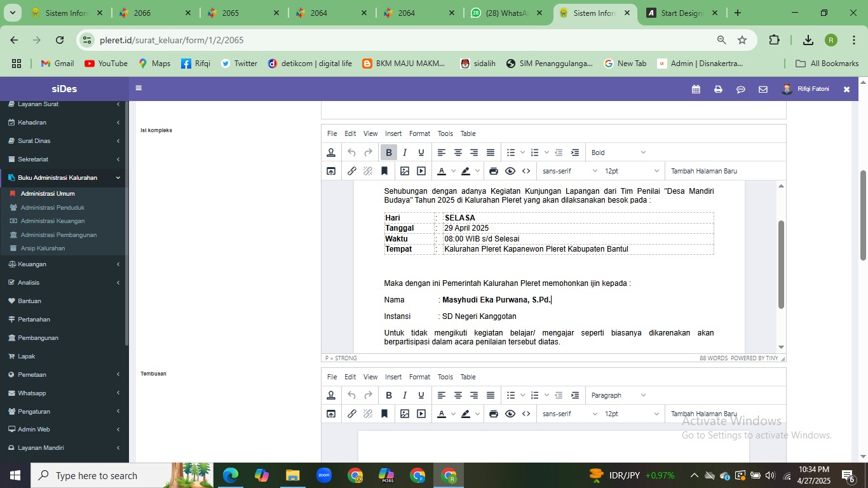Click Tambah Halaman Baru in Tembusan editor
Image resolution: width=868 pixels, height=488 pixels.
[704, 414]
